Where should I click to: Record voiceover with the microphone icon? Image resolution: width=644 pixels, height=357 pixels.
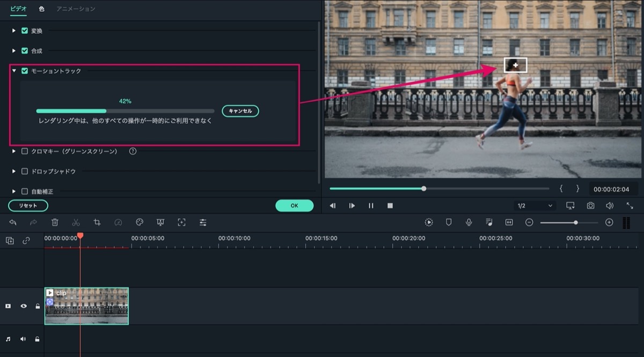(x=469, y=222)
